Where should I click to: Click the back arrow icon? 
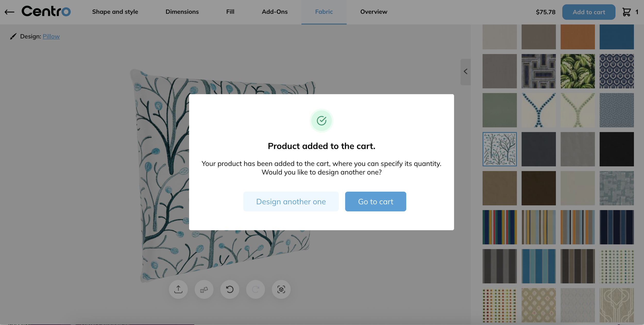point(10,12)
